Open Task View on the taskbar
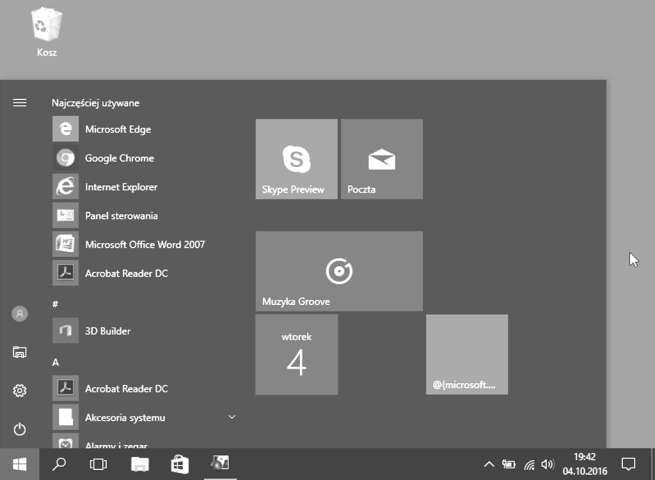 (x=98, y=464)
